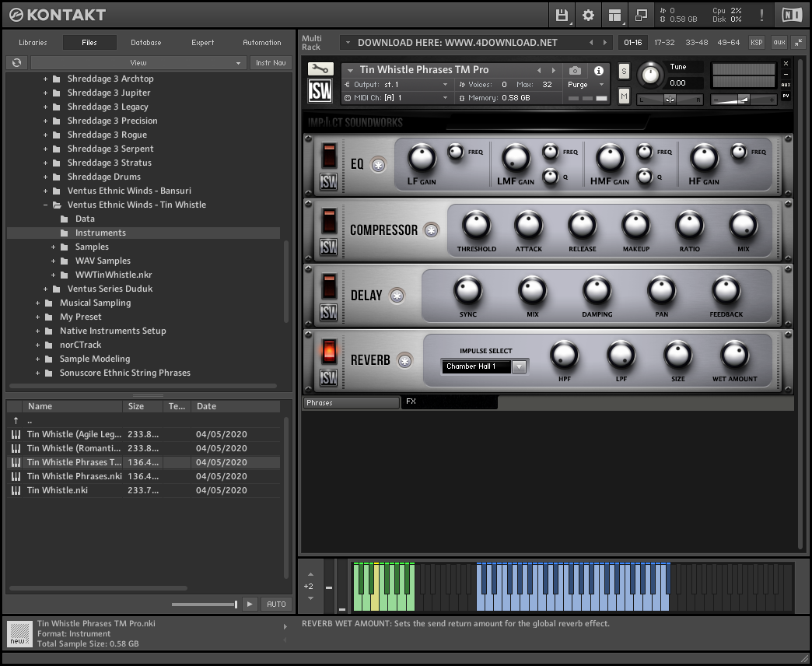Open the options gear icon

588,15
